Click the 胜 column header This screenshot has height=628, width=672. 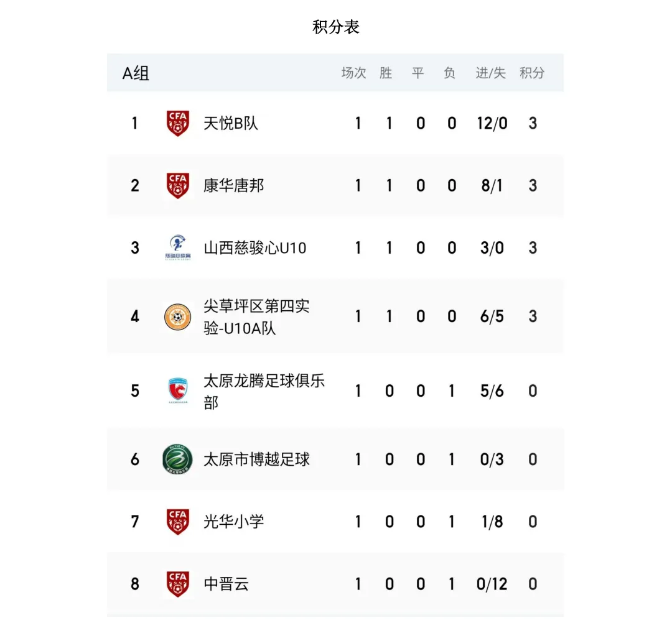[386, 73]
